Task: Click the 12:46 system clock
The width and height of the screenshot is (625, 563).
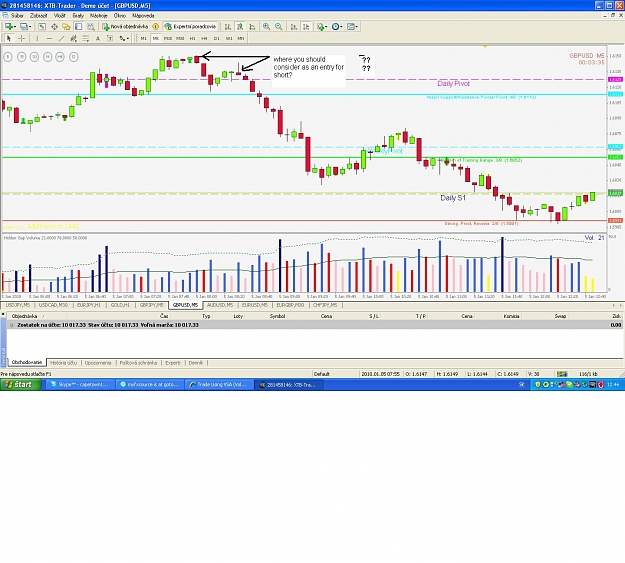Action: pyautogui.click(x=614, y=385)
